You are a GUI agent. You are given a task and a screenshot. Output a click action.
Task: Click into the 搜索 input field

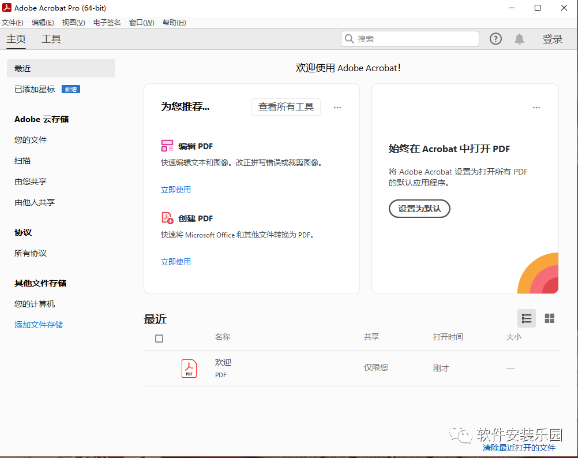pyautogui.click(x=410, y=39)
